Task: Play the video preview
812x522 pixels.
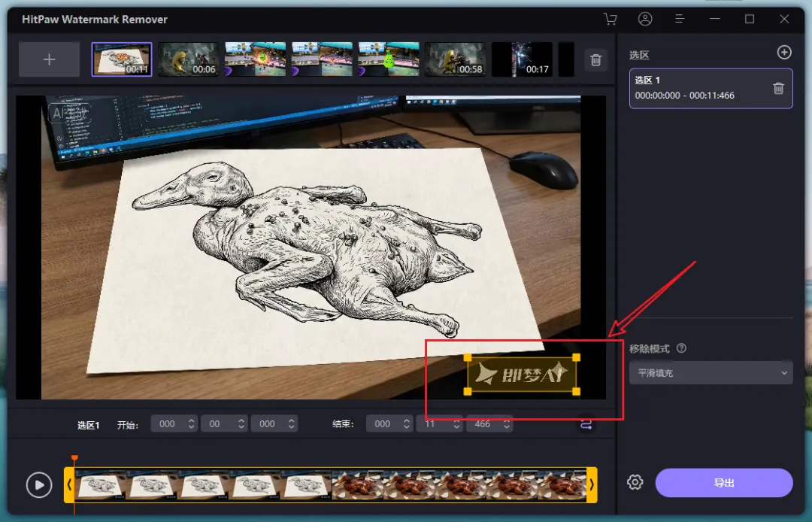Action: (x=39, y=485)
